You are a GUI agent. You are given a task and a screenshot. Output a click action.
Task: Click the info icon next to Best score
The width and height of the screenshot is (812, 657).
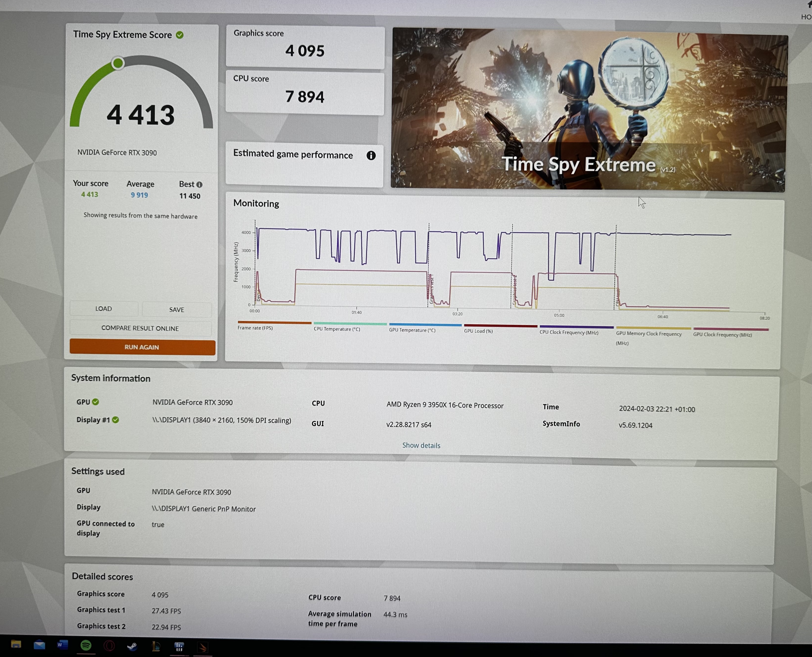point(199,185)
